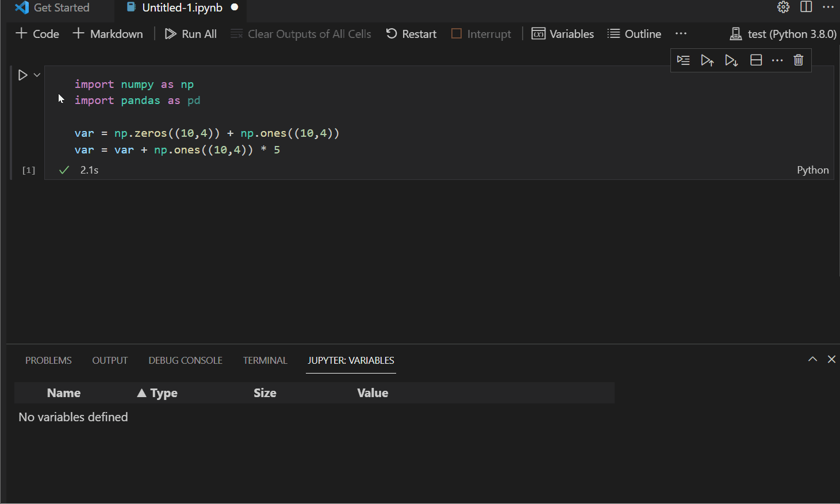Image resolution: width=840 pixels, height=504 pixels.
Task: Open the Jupyter Variables panel
Action: (562, 33)
